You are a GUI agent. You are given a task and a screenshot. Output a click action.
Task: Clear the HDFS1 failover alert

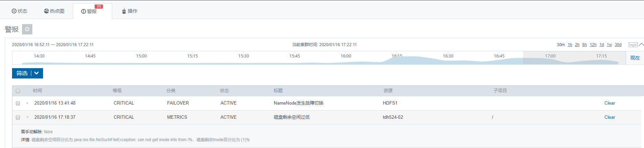610,103
